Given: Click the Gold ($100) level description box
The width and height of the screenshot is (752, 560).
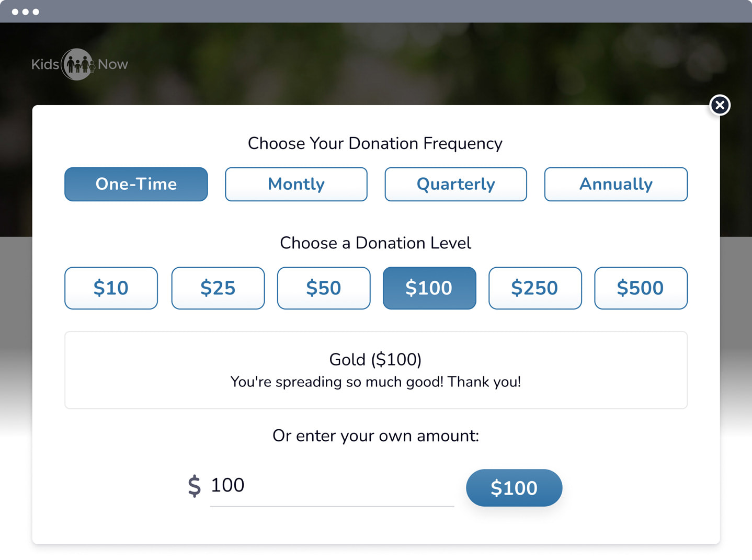Looking at the screenshot, I should pyautogui.click(x=376, y=370).
